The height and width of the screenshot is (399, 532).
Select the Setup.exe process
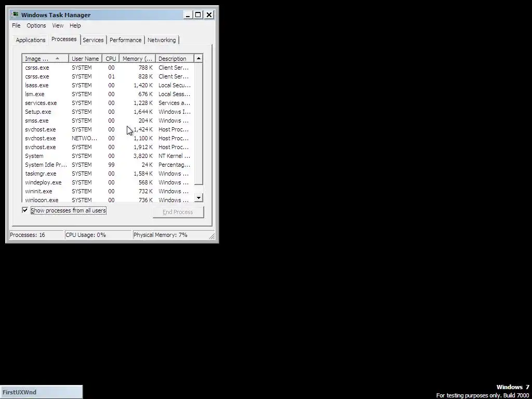(108, 112)
